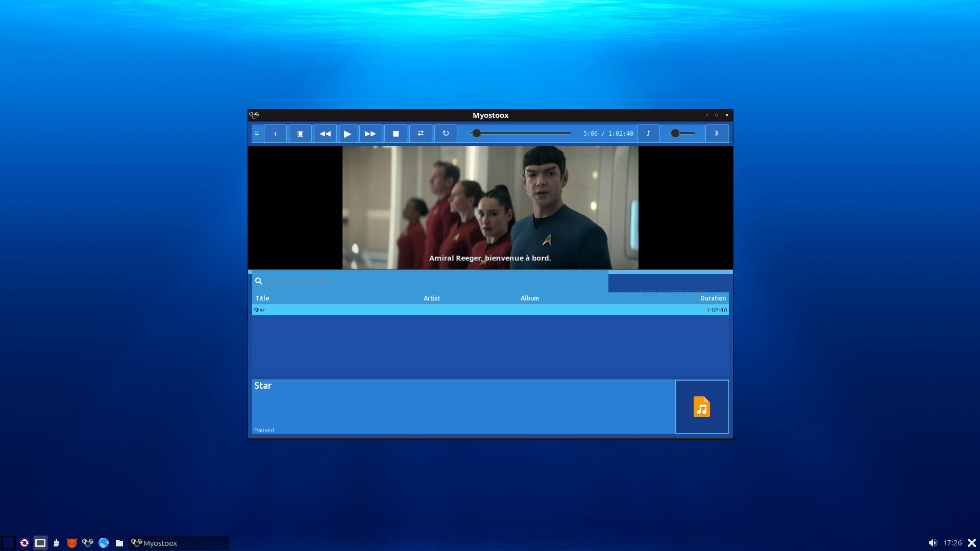Stop playback with the stop button

coord(396,134)
